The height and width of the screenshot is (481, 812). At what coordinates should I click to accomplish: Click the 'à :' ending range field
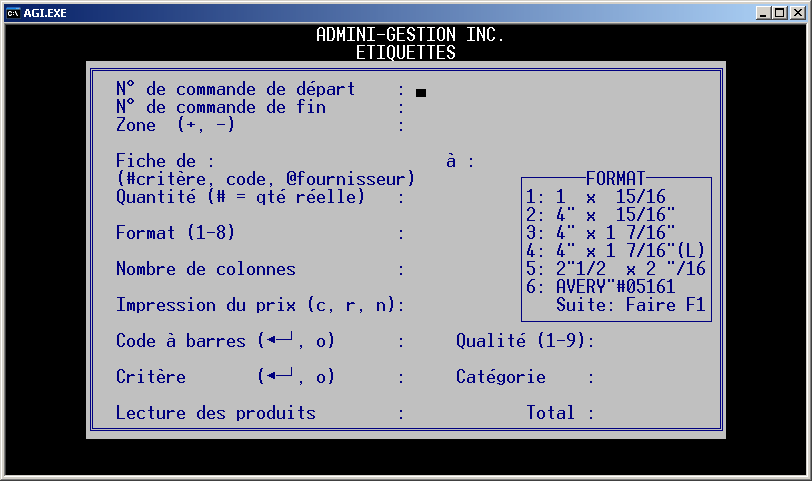coord(495,162)
